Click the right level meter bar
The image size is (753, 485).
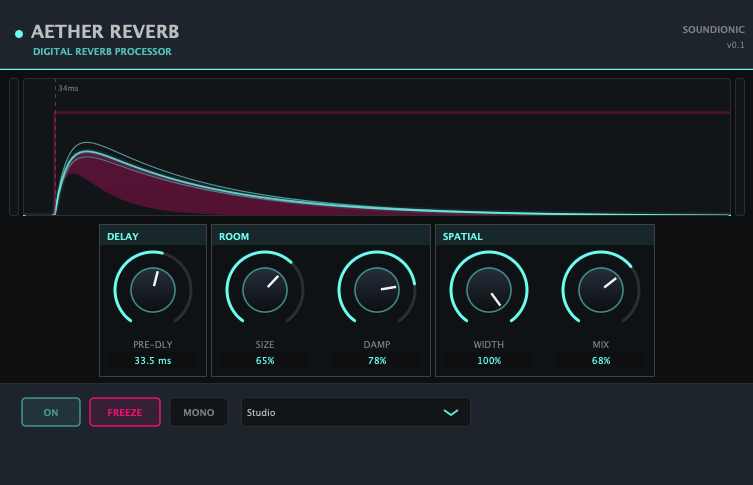point(740,147)
